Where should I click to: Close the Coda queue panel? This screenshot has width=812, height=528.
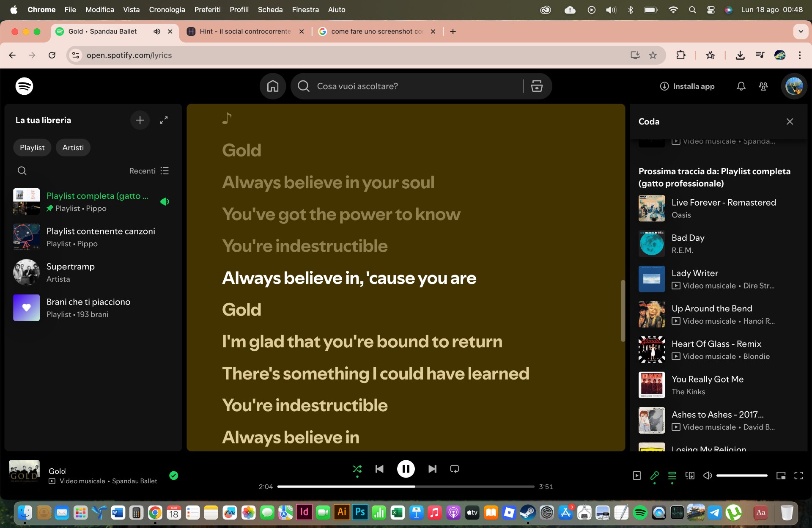click(x=790, y=121)
